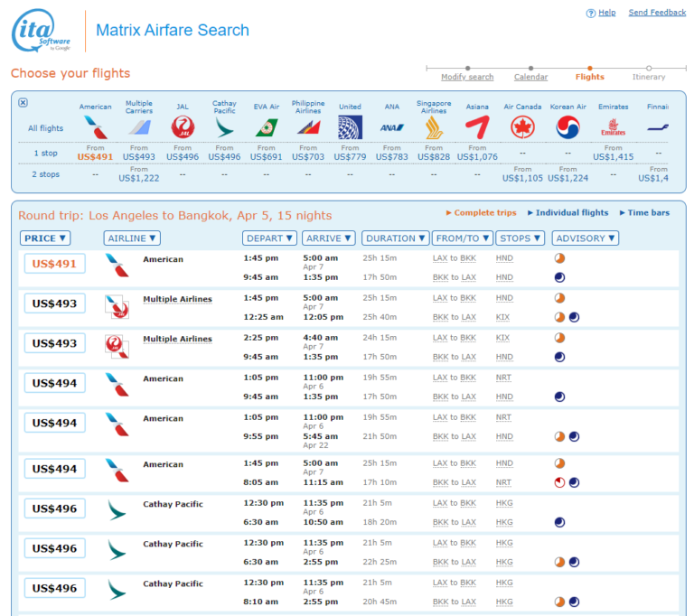Click the US$493 Multiple Carriers 1 stop price

[138, 157]
